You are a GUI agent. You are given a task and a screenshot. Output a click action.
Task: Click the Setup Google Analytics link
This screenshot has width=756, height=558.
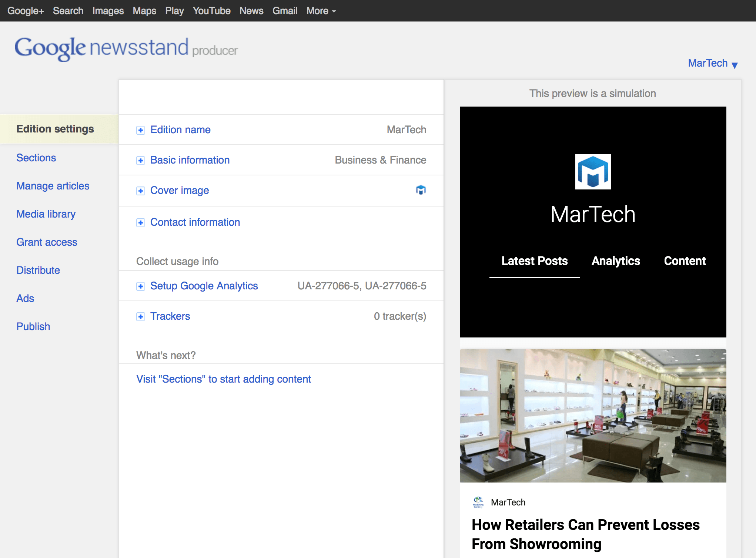pyautogui.click(x=204, y=286)
